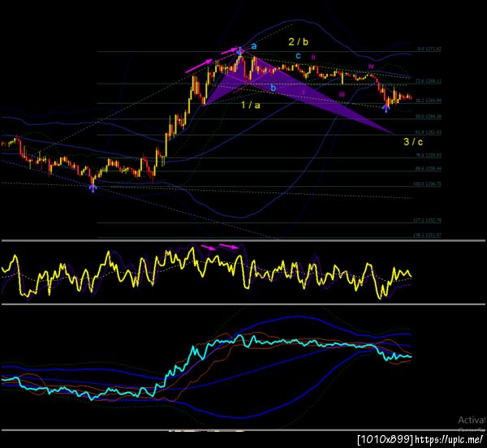Image resolution: width=487 pixels, height=448 pixels.
Task: Select the magenta "ii" wave label
Action: (x=313, y=57)
